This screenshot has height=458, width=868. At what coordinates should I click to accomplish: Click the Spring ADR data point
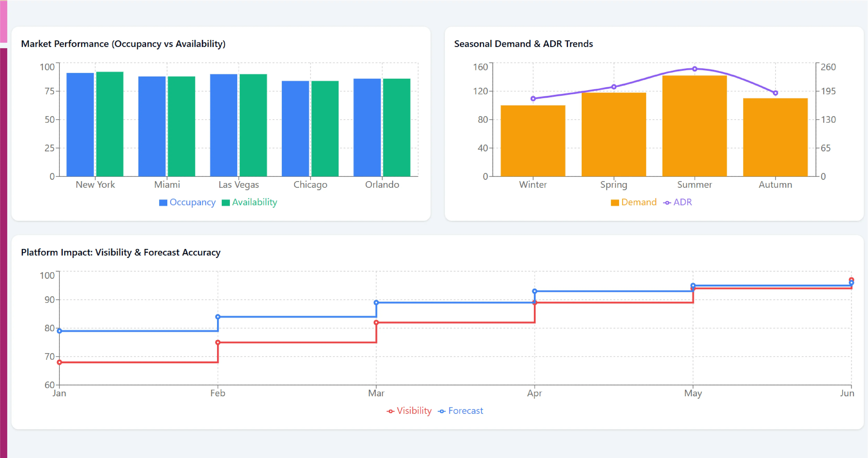614,87
